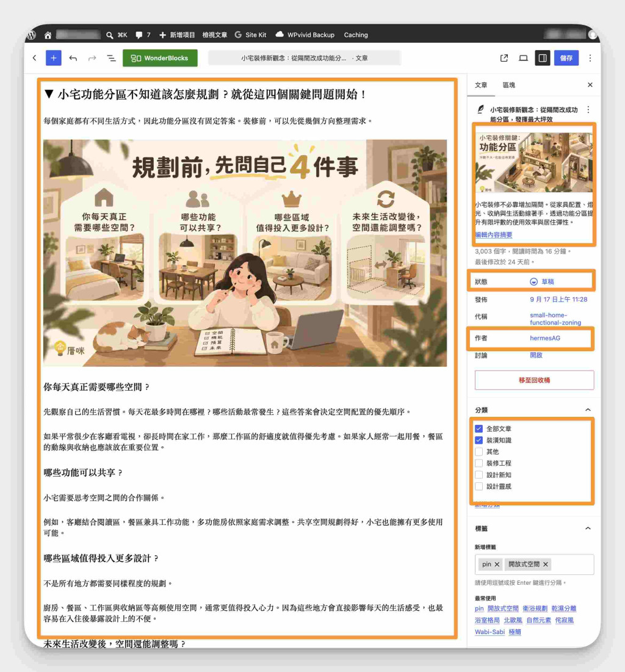Check the 裝修工程 category checkbox
The height and width of the screenshot is (672, 625).
point(479,463)
